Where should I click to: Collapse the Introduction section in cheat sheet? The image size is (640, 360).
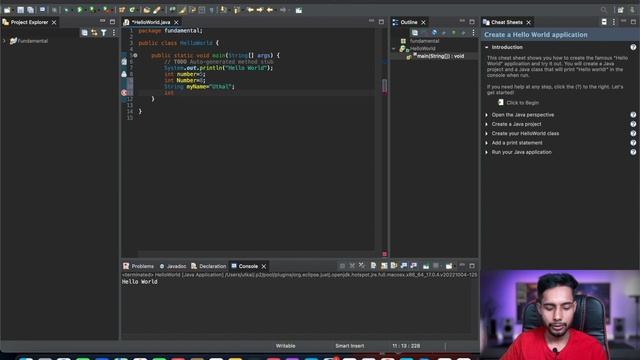[487, 47]
